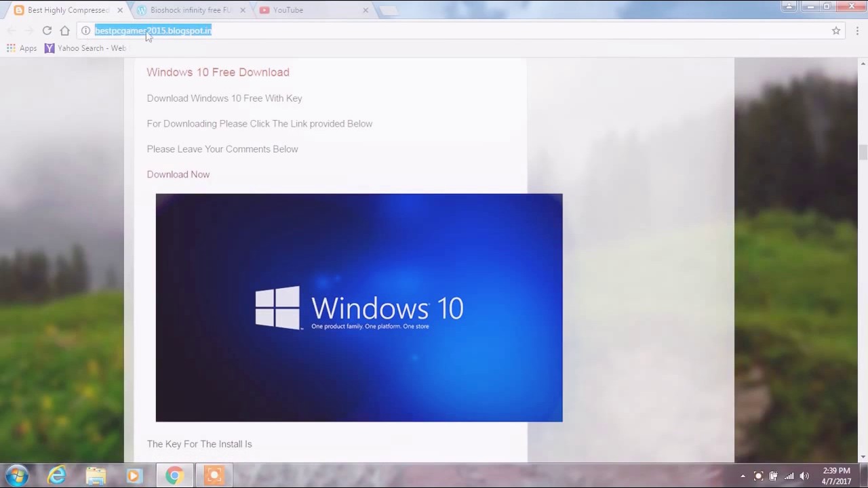Image resolution: width=868 pixels, height=488 pixels.
Task: Click the text 'For Downloading Please Click The Link provided Below'
Action: 260,123
